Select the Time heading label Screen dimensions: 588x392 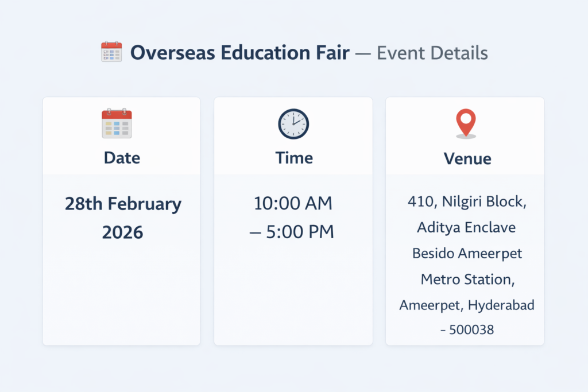[293, 158]
